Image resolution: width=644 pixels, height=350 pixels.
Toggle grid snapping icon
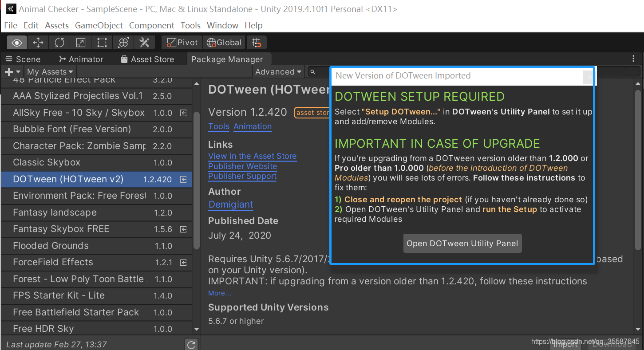click(x=257, y=43)
